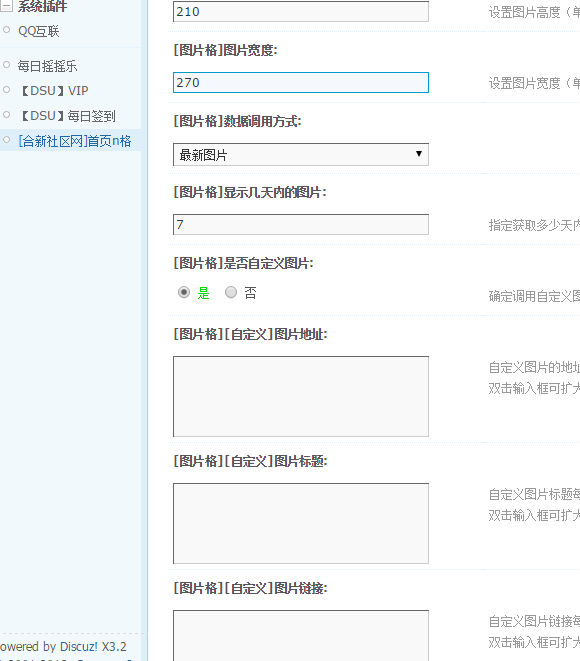Click the [图片格]图片宽度 label
Screen dimensions: 580x661
(x=226, y=50)
